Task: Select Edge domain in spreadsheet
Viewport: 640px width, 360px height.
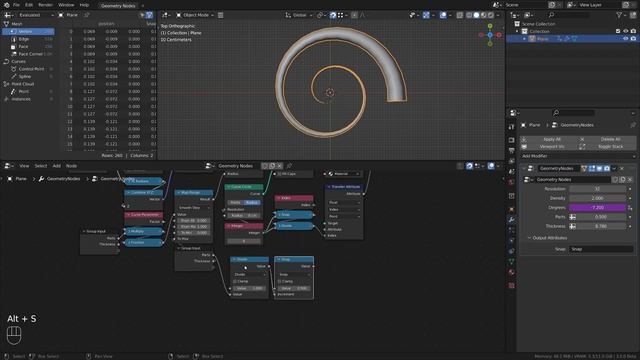Action: coord(29,39)
